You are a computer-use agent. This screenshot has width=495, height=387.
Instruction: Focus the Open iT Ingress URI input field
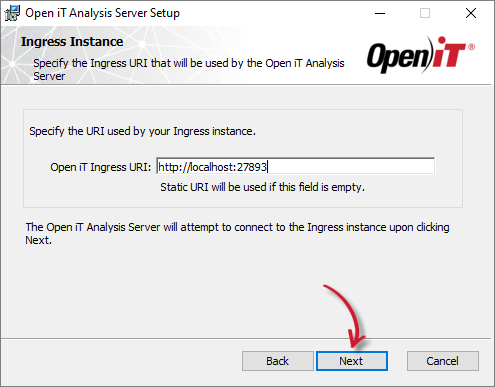coord(295,166)
